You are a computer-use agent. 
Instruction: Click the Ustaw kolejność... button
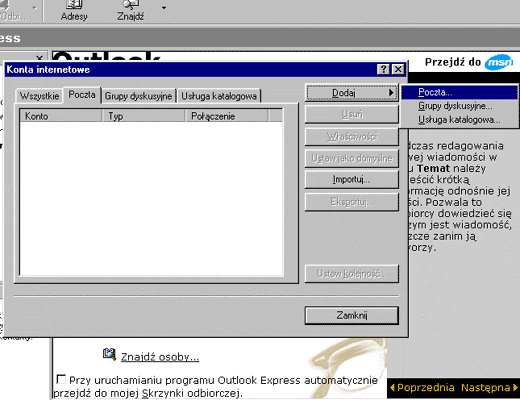[352, 274]
